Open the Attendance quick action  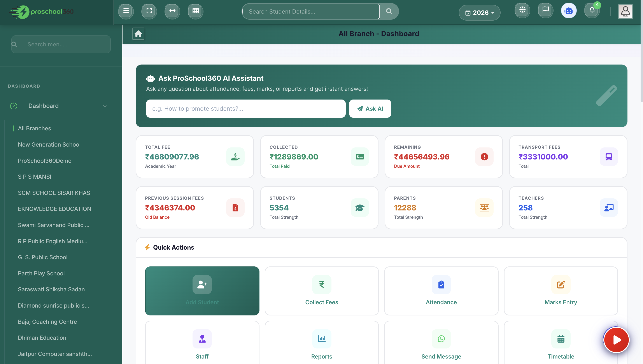pyautogui.click(x=441, y=291)
